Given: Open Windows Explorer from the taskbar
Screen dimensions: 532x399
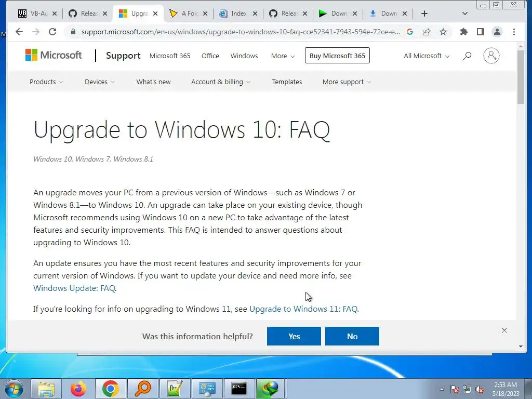Looking at the screenshot, I should click(x=46, y=389).
